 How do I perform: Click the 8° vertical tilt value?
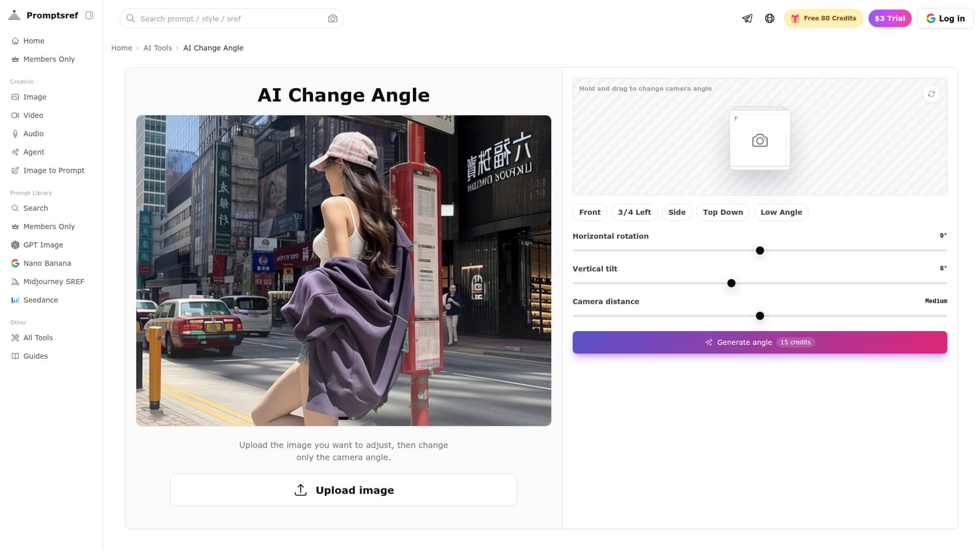point(943,268)
